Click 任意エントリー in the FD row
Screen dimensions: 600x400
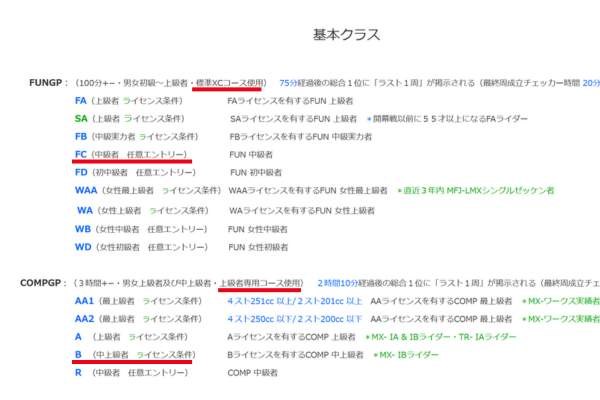tap(163, 172)
